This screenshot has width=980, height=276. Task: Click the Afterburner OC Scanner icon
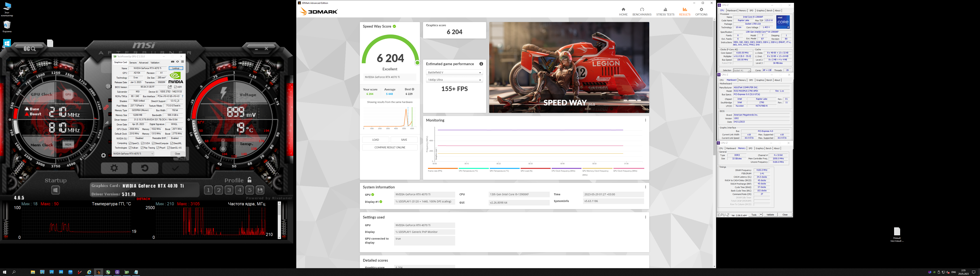pyautogui.click(x=30, y=48)
